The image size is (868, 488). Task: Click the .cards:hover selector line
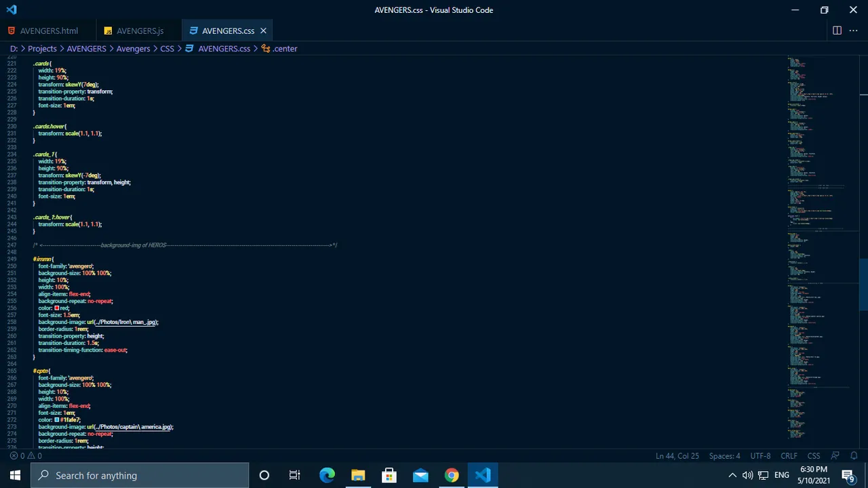click(x=50, y=126)
